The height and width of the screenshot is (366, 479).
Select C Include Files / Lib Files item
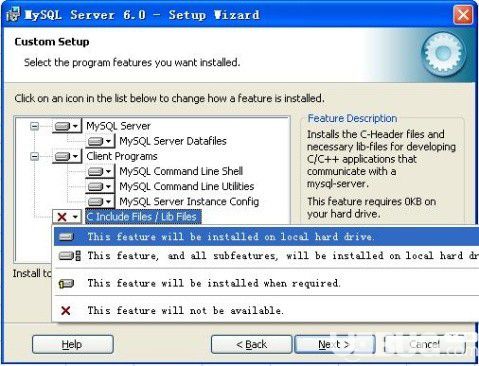[x=143, y=217]
